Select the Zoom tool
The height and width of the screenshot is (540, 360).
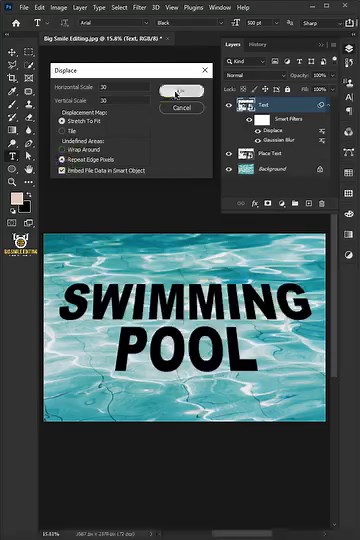(x=12, y=182)
